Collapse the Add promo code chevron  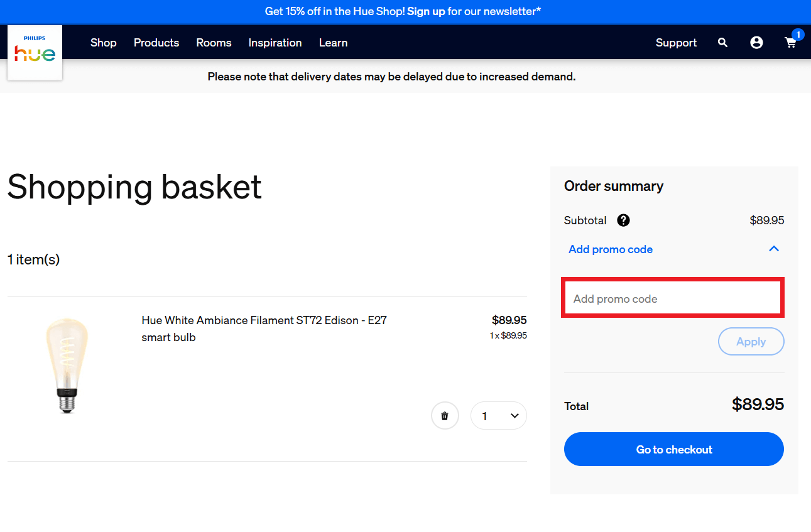(774, 249)
